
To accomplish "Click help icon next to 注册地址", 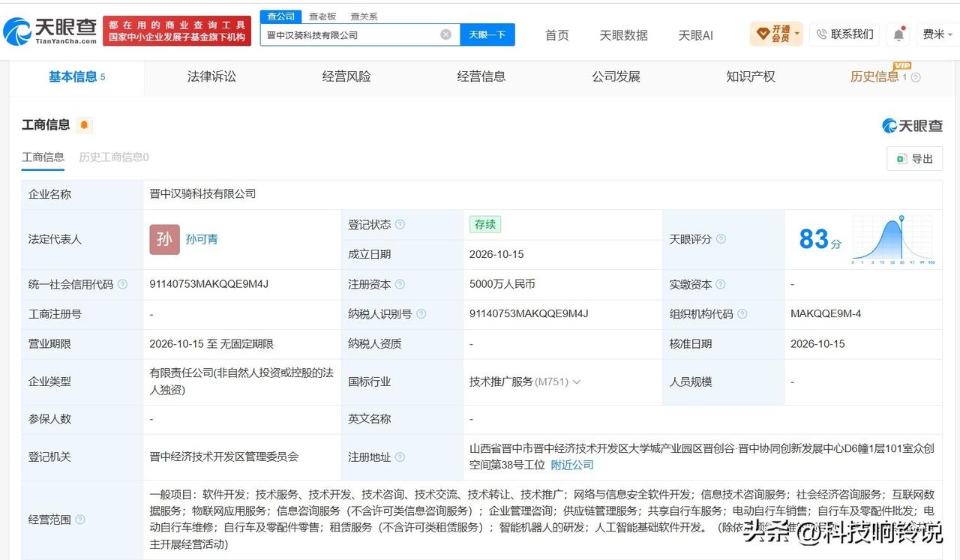I will pos(400,457).
